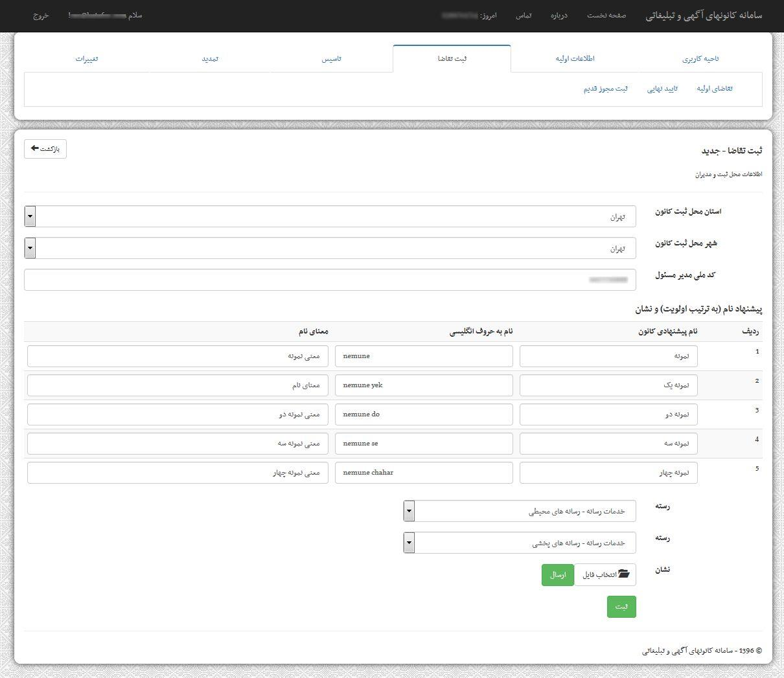Image resolution: width=784 pixels, height=678 pixels.
Task: Open صفحه نخست in the top navigation
Action: pos(606,15)
